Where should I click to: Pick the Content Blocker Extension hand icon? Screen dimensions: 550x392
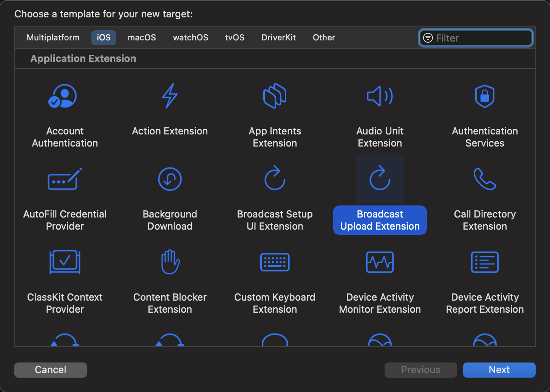(x=170, y=261)
